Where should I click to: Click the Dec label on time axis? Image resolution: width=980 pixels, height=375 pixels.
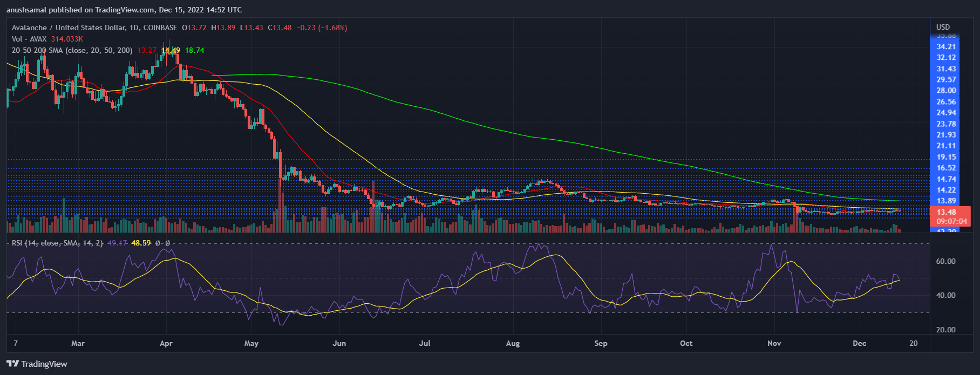point(859,343)
